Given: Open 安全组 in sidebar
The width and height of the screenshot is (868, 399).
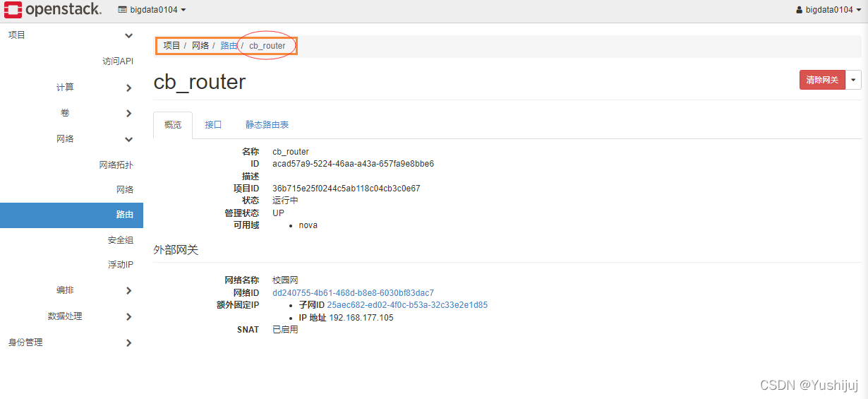Looking at the screenshot, I should (121, 240).
